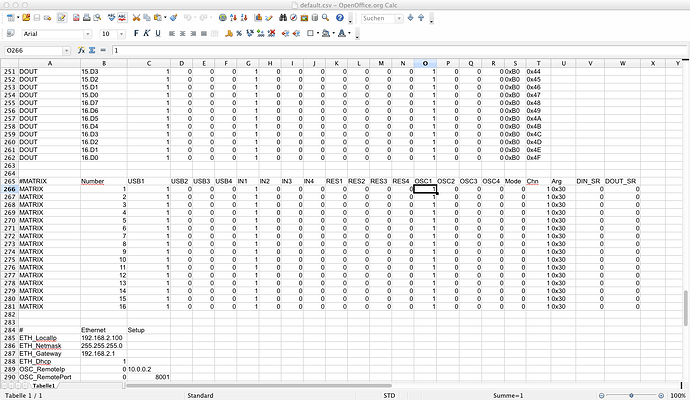The width and height of the screenshot is (690, 400).
Task: Click the Find Previous up arrow
Action: click(421, 18)
